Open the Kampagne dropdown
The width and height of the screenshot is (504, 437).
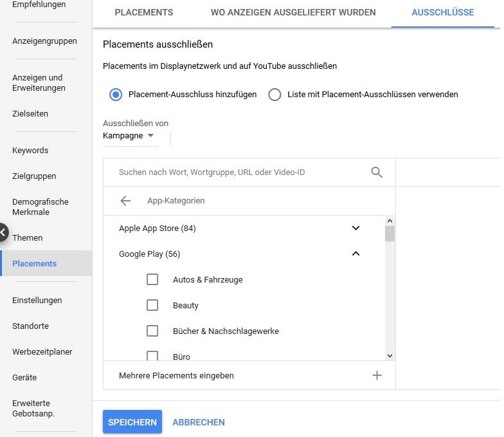click(x=129, y=136)
